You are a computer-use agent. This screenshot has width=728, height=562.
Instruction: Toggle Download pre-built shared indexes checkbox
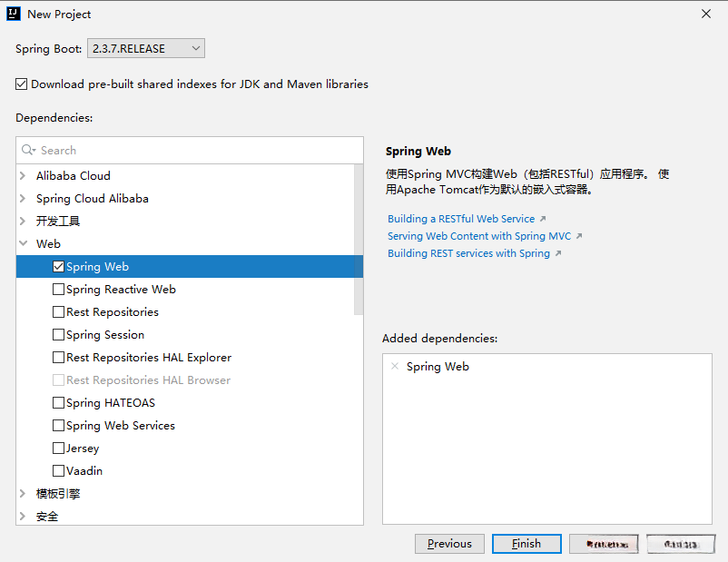[22, 84]
